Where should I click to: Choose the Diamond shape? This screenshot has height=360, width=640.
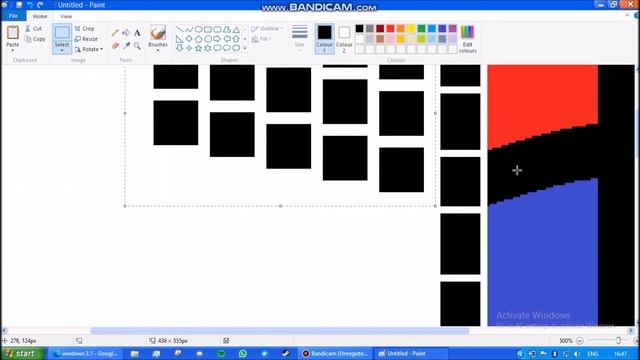click(x=189, y=39)
